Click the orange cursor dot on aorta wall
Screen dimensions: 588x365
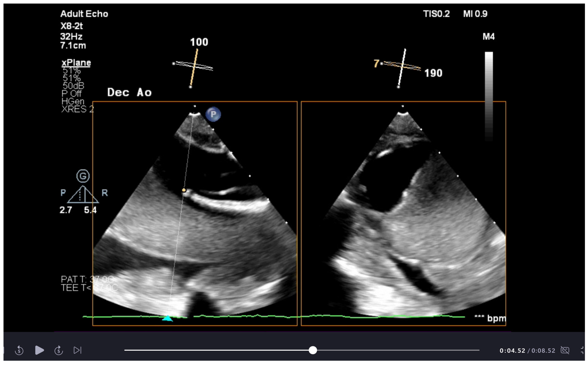(x=184, y=190)
